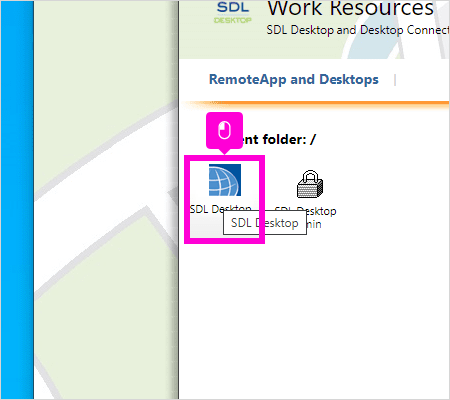Click the magenta mouse callout icon

[x=224, y=130]
